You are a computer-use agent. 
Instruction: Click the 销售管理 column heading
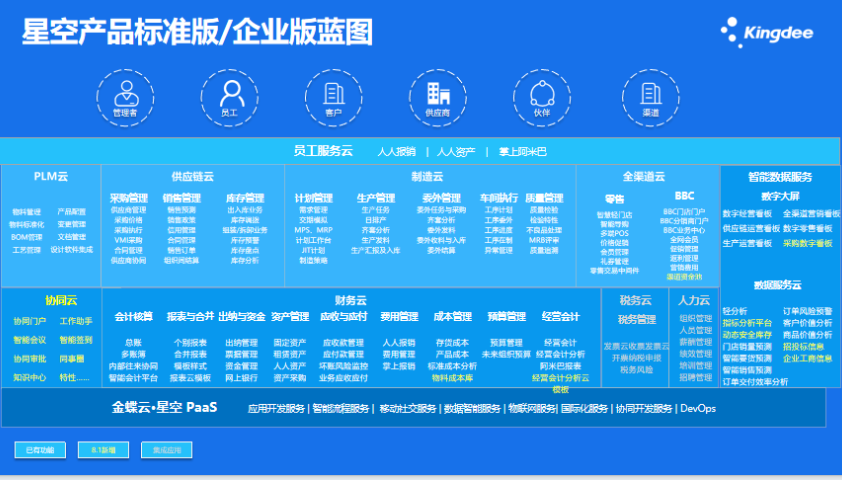point(182,198)
